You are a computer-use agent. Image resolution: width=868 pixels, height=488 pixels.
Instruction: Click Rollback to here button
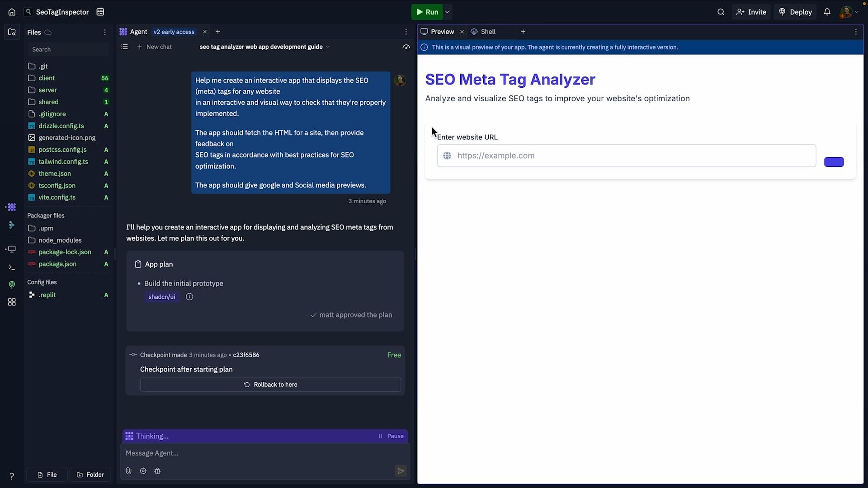[x=270, y=385]
